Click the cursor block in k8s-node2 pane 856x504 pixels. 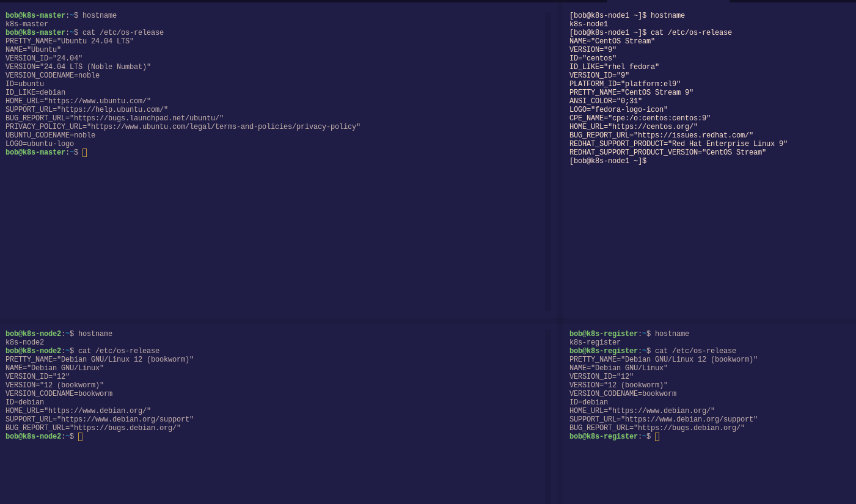click(x=81, y=436)
